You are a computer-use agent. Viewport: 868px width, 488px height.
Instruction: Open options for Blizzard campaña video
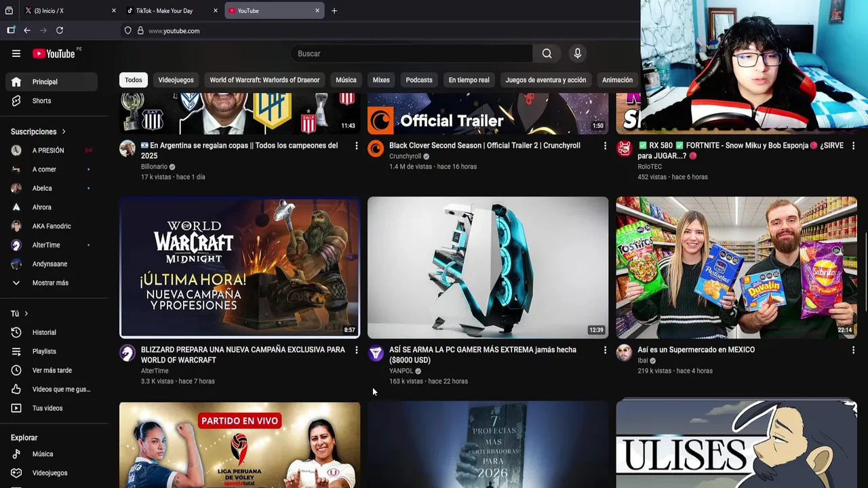coord(356,350)
